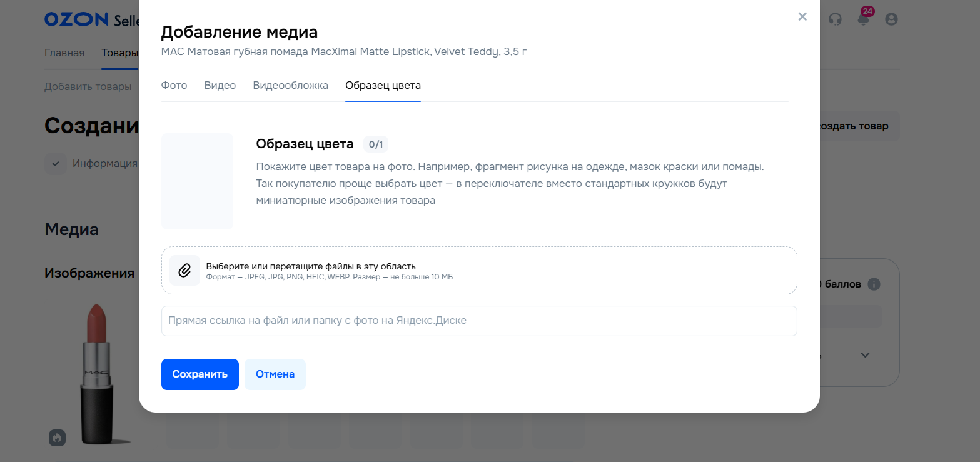The height and width of the screenshot is (462, 980).
Task: Click the product name MAC Velvet Teddy subtitle
Action: pos(344,51)
